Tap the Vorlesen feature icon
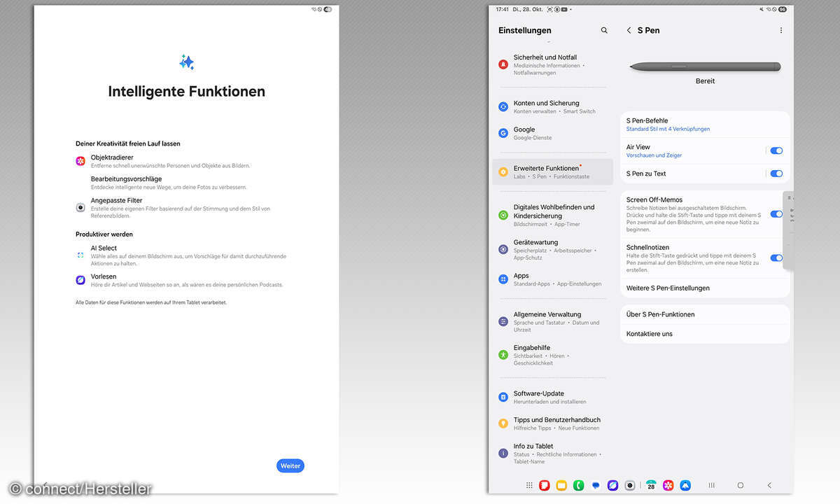Image resolution: width=840 pixels, height=504 pixels. pyautogui.click(x=79, y=279)
